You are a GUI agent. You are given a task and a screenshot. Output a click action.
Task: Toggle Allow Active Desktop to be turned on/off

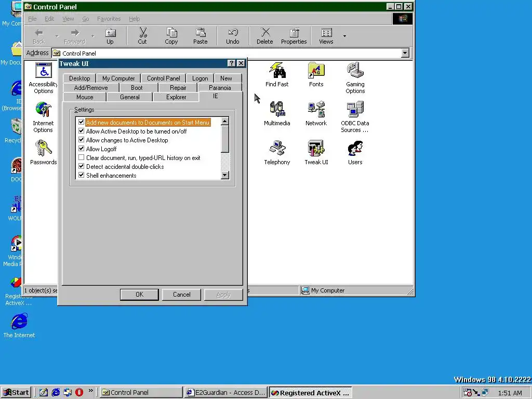(x=81, y=130)
